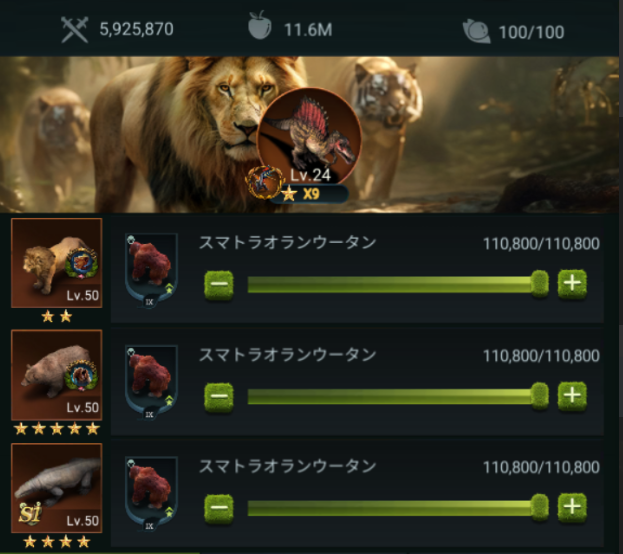623x554 pixels.
Task: Increase third row troops with plus button
Action: point(572,507)
